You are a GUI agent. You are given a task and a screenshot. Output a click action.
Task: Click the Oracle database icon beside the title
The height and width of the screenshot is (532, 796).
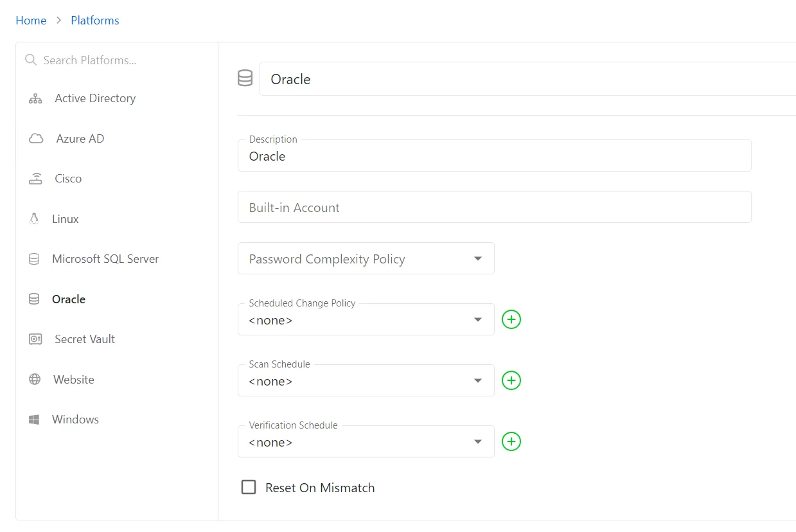point(245,78)
